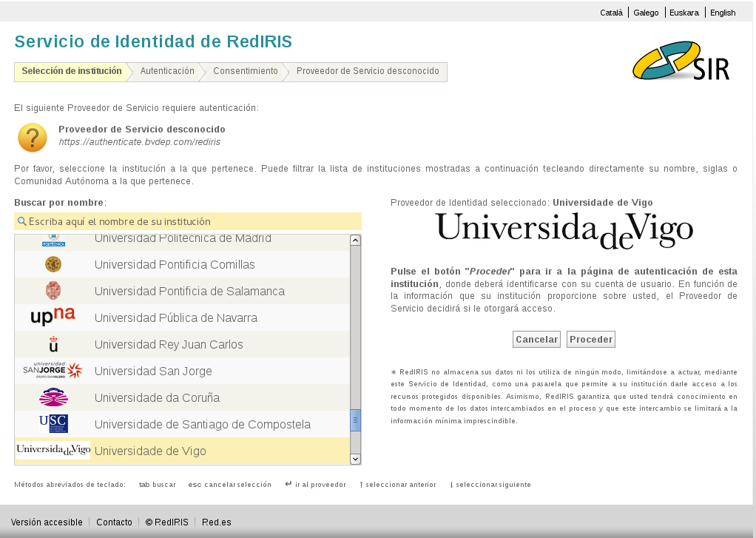This screenshot has width=756, height=538.
Task: Click the list scrollbar down arrow
Action: [355, 459]
